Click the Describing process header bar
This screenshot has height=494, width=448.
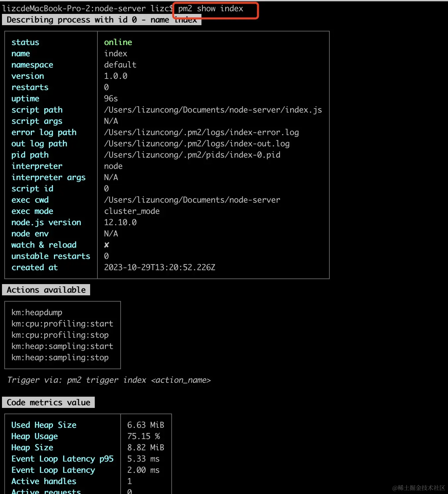[101, 20]
